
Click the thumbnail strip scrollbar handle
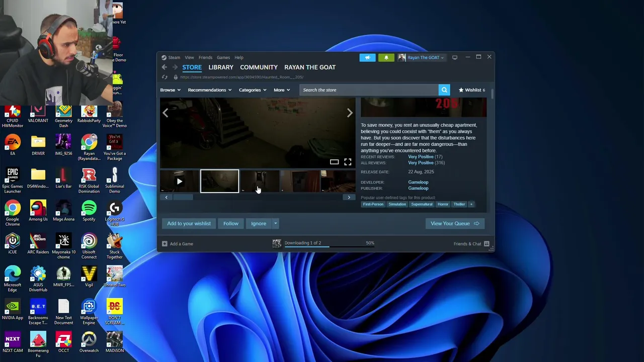click(x=183, y=198)
